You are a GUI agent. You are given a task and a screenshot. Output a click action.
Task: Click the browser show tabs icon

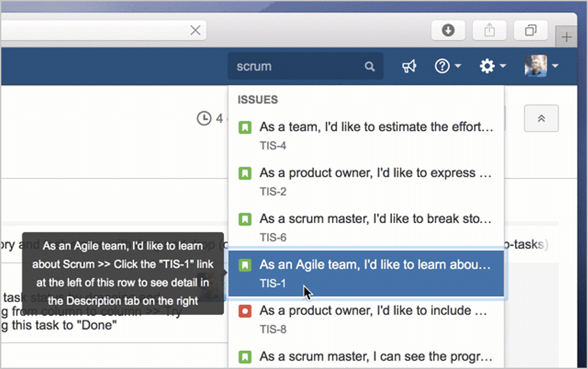(531, 30)
